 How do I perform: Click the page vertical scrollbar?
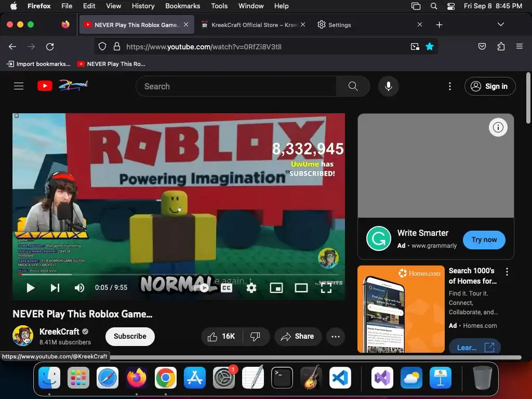[x=528, y=98]
